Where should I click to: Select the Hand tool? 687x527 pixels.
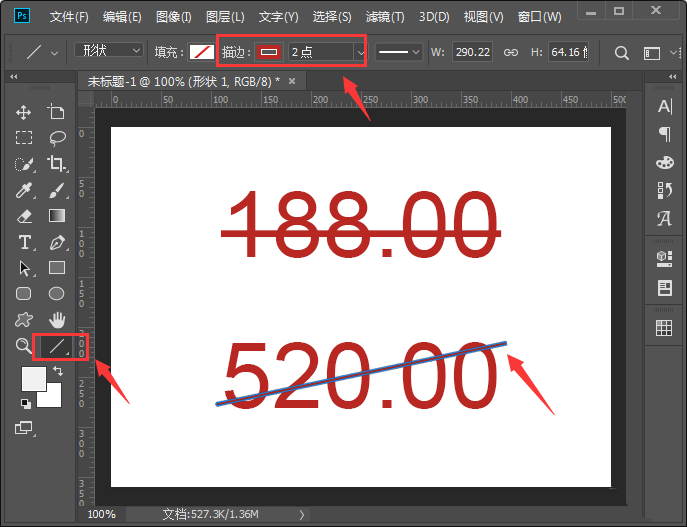pyautogui.click(x=57, y=320)
